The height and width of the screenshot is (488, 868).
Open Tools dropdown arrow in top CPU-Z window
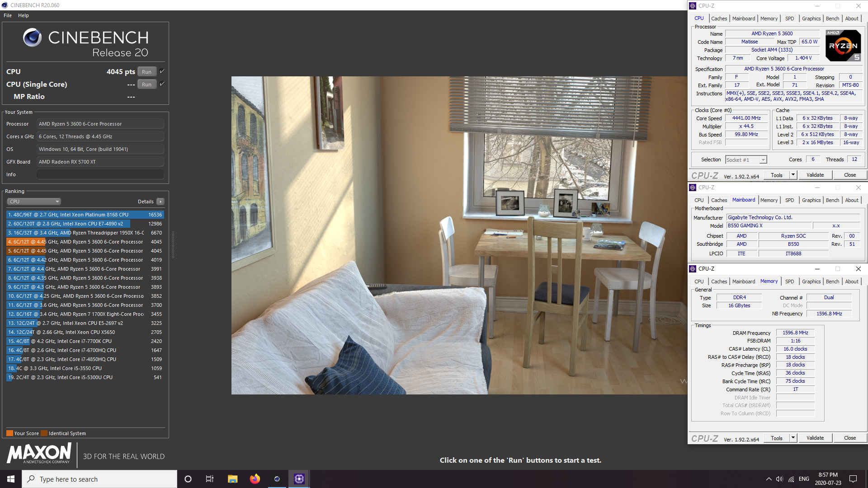coord(793,175)
